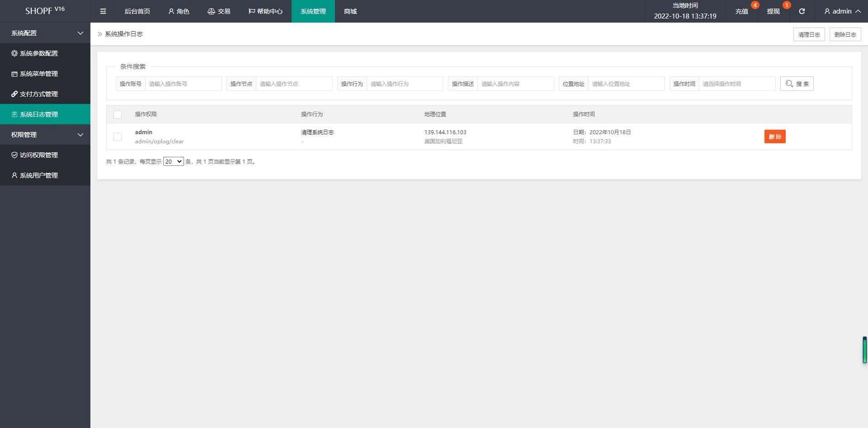The height and width of the screenshot is (428, 868).
Task: Click the 充值 notification with badge 4
Action: [741, 11]
